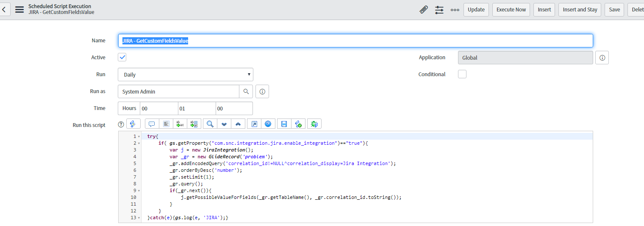Open the more options ellipsis menu
The height and width of the screenshot is (226, 644).
pyautogui.click(x=455, y=10)
